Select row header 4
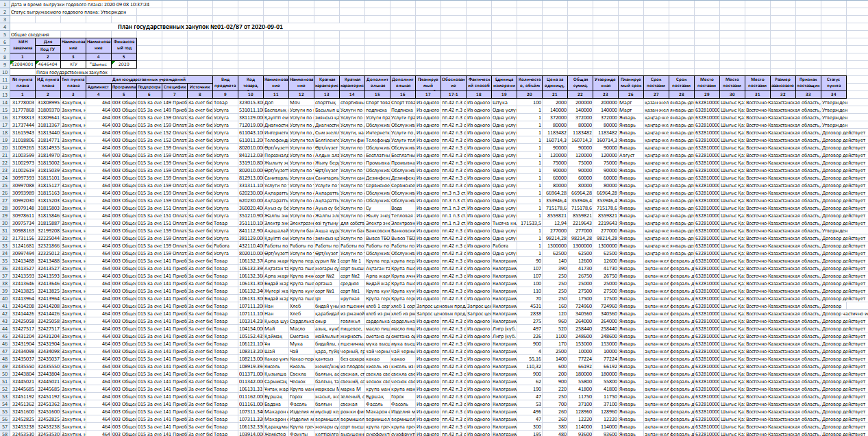 click(x=5, y=27)
